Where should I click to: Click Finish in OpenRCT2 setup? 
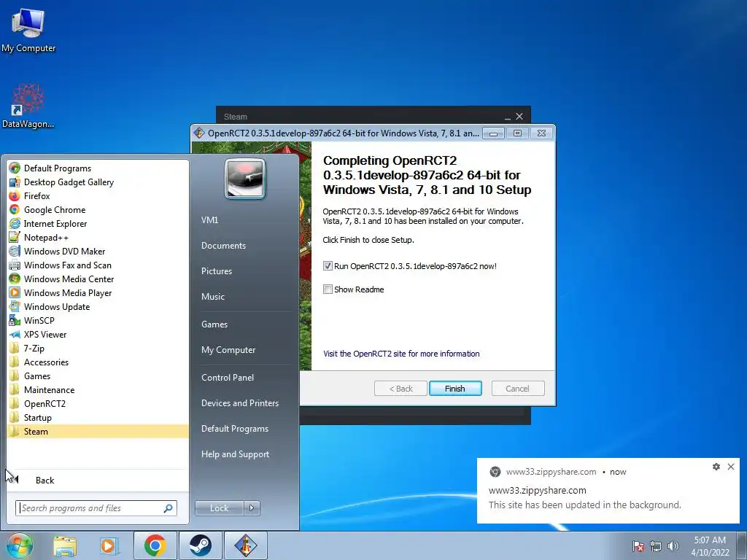tap(455, 389)
